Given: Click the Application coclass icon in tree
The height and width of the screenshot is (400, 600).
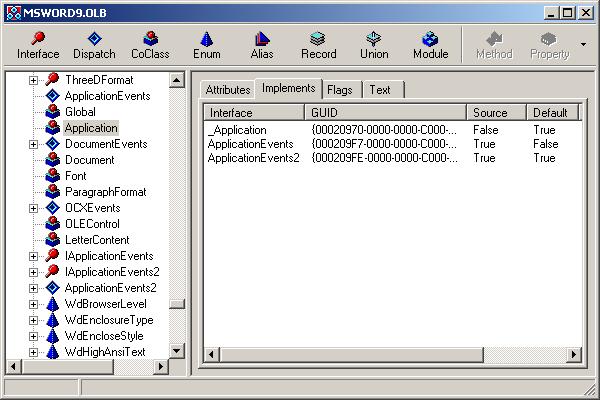Looking at the screenshot, I should tap(52, 128).
